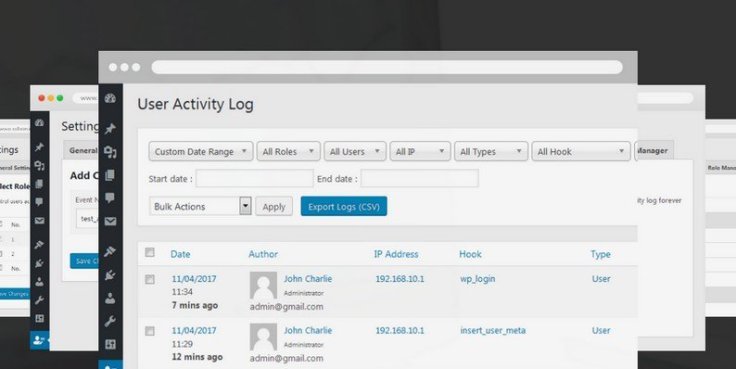Open Plugins plug icon in front sidebar
This screenshot has width=736, height=369.
pos(110,275)
